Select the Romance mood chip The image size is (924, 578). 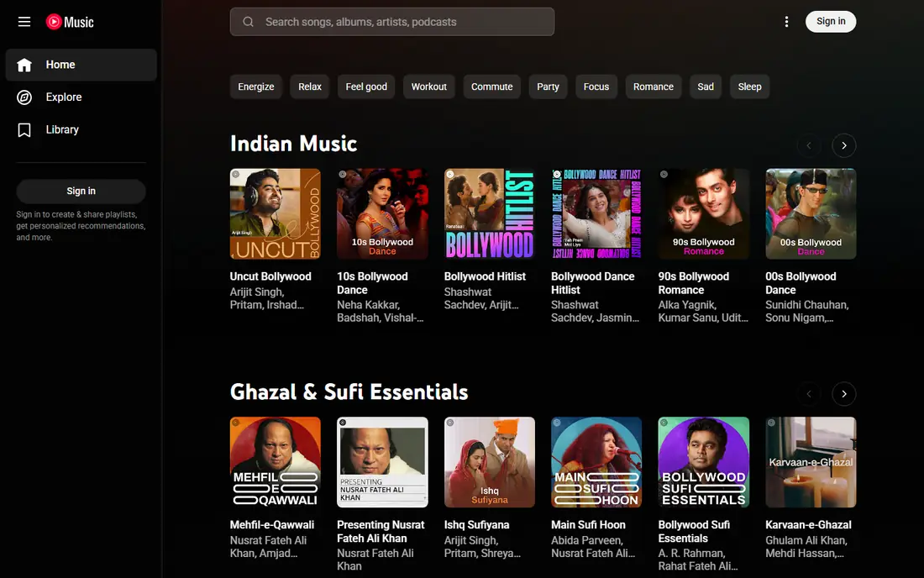click(x=653, y=87)
